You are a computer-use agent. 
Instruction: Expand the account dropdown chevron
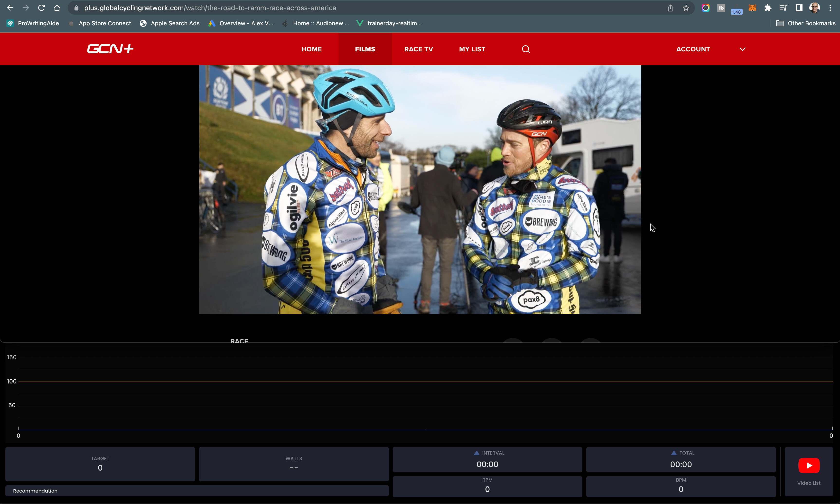coord(743,49)
